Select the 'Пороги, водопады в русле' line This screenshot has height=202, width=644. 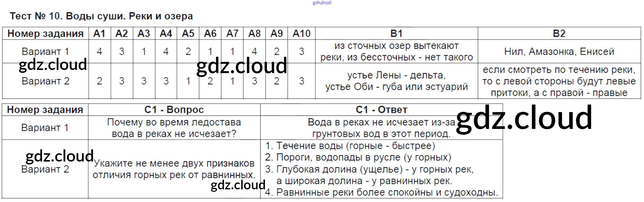click(358, 157)
